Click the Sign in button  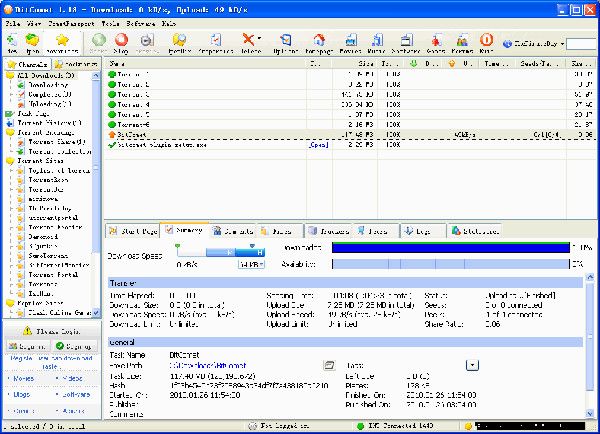point(27,346)
